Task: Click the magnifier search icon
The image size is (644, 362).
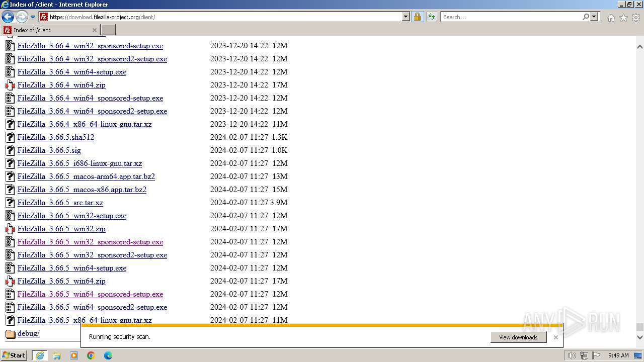Action: click(x=586, y=17)
